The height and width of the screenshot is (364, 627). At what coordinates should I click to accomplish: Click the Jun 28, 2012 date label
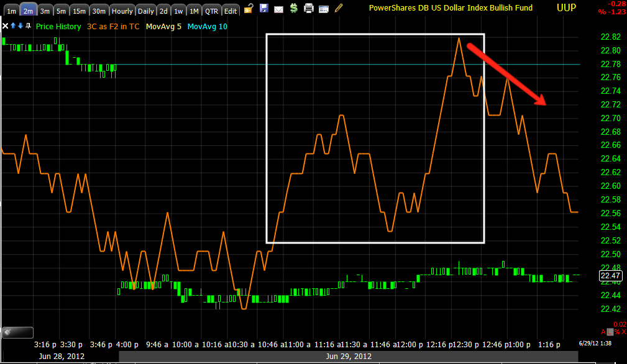pyautogui.click(x=62, y=356)
